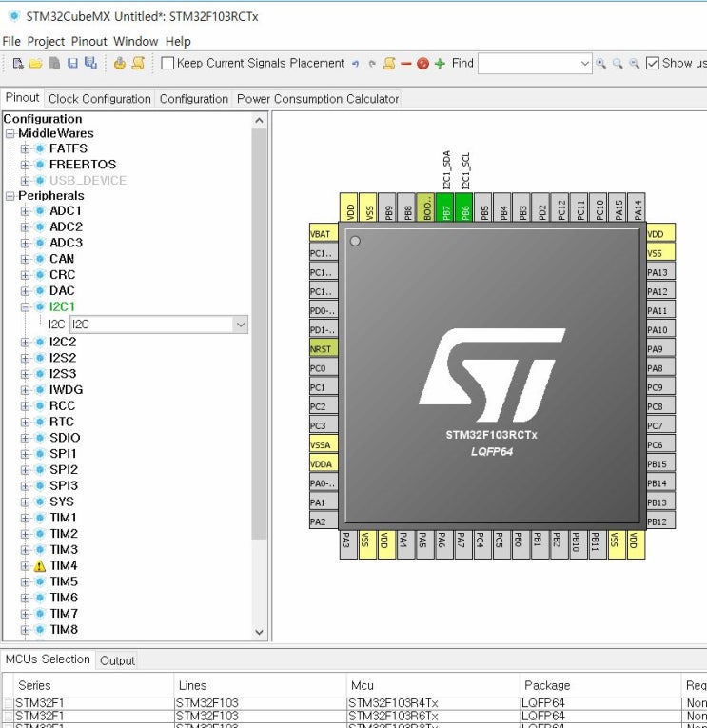Image resolution: width=707 pixels, height=728 pixels.
Task: Click the tree scrollbar up arrow
Action: pyautogui.click(x=260, y=121)
